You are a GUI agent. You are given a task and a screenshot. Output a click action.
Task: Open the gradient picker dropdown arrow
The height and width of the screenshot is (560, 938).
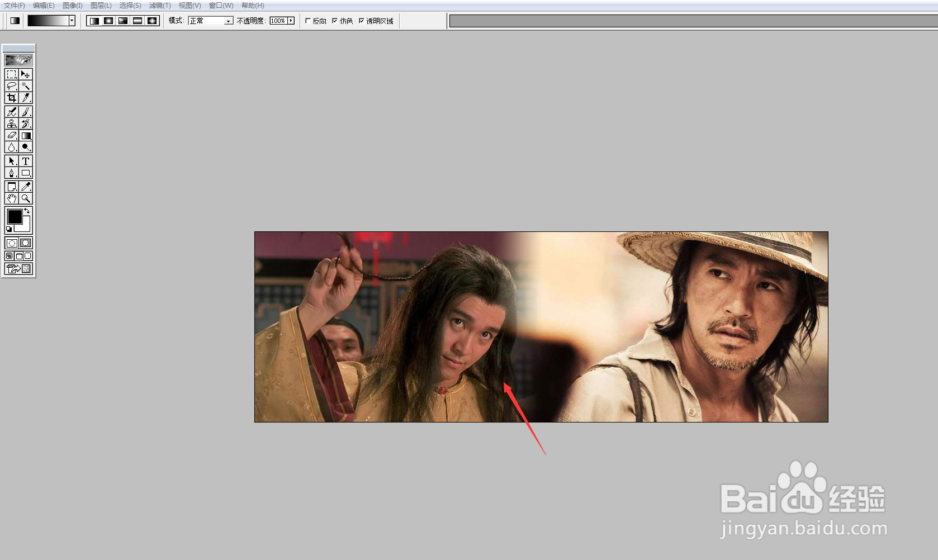[x=72, y=21]
